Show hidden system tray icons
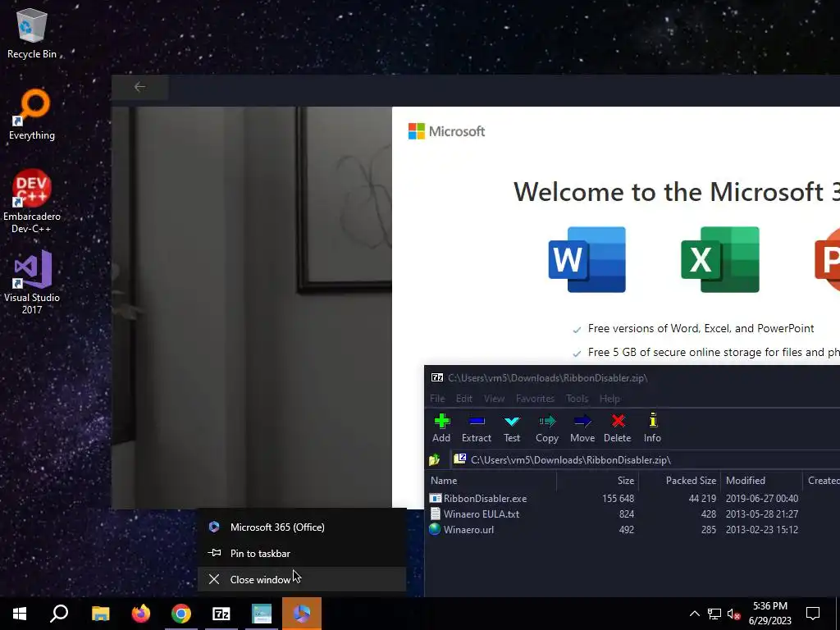Viewport: 840px width, 630px height. [x=694, y=614]
